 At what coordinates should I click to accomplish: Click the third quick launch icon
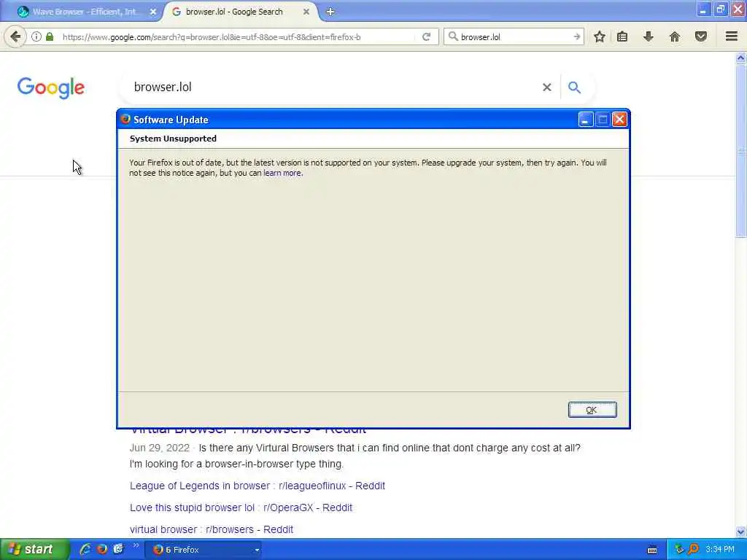[118, 549]
